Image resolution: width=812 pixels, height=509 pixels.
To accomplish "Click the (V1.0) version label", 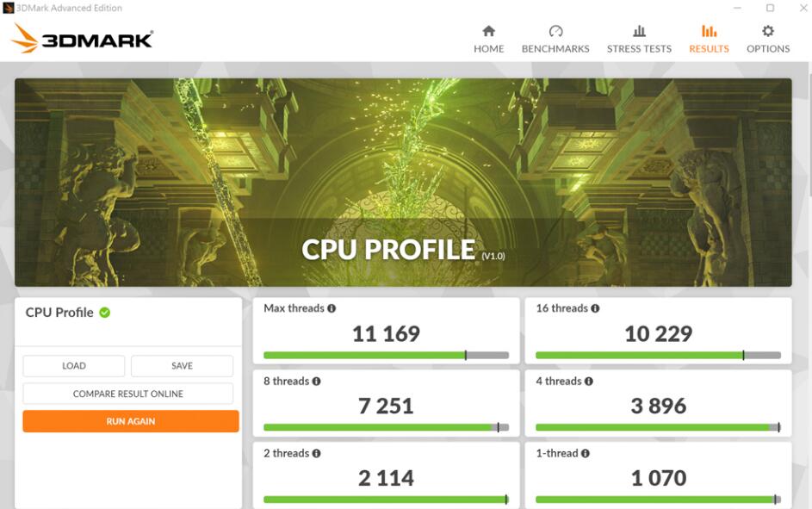I will [493, 256].
